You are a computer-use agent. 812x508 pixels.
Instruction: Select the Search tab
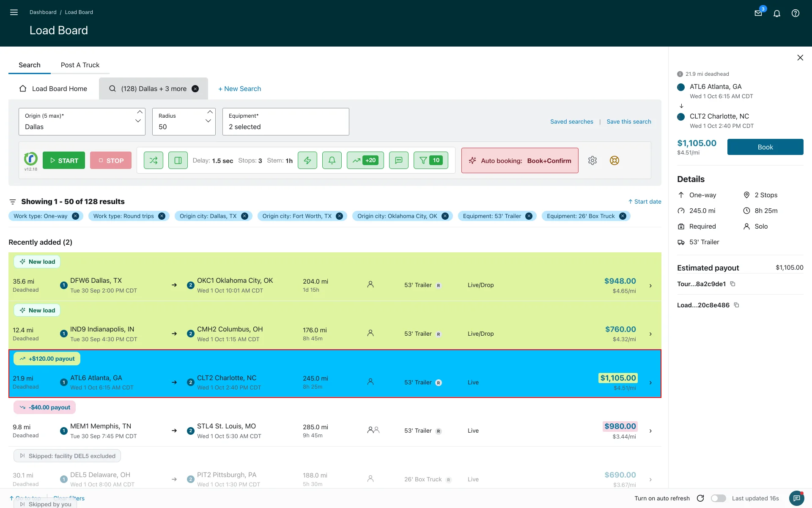coord(30,65)
